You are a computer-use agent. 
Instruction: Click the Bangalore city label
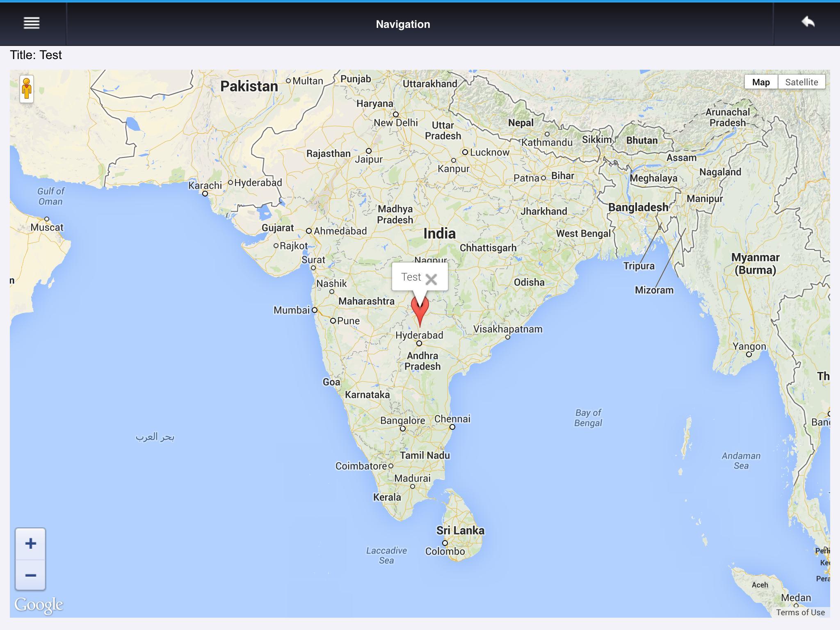403,420
